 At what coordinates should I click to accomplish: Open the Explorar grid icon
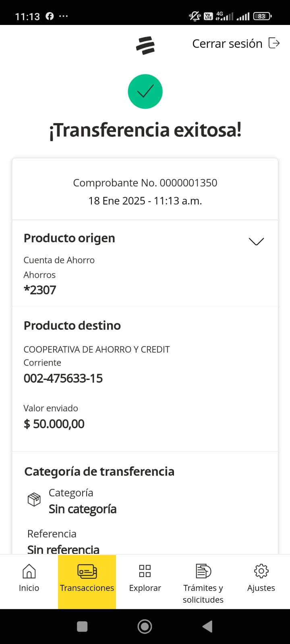click(x=145, y=571)
